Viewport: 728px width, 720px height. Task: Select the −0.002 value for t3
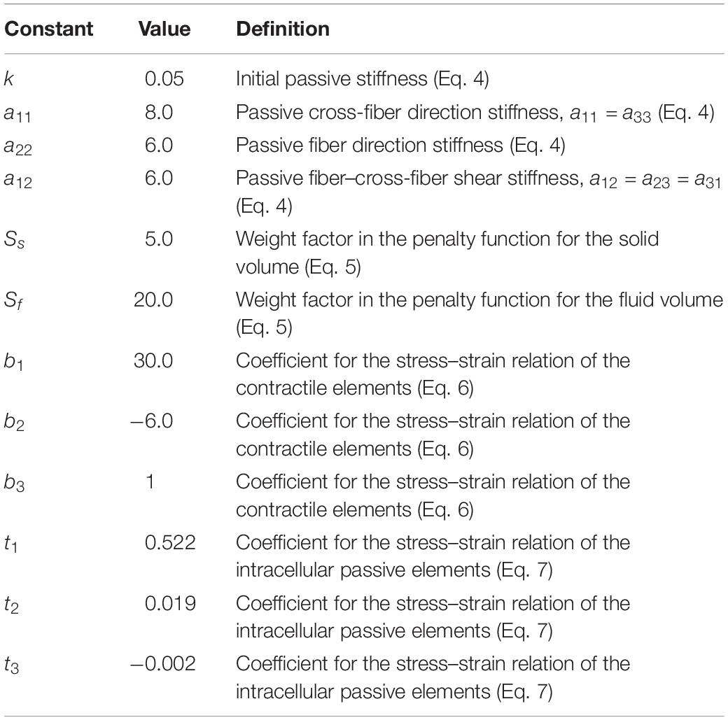(163, 664)
